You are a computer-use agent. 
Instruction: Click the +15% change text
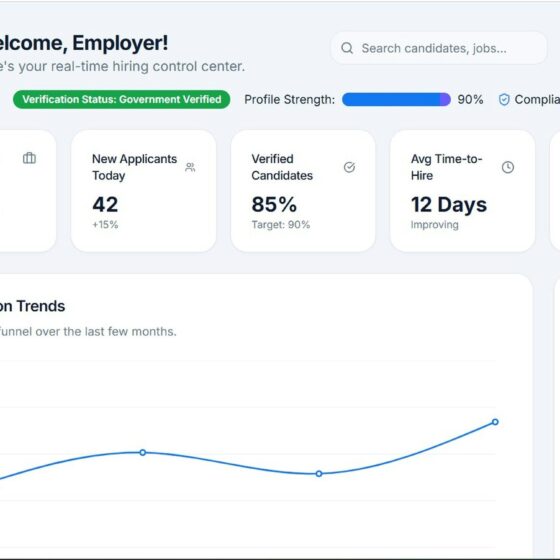tap(105, 225)
